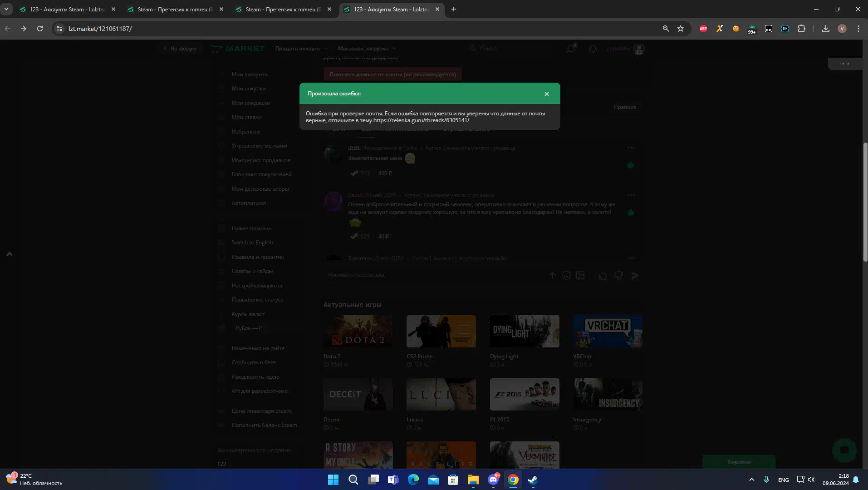Open Windows Start menu
This screenshot has height=490, width=868.
[333, 480]
